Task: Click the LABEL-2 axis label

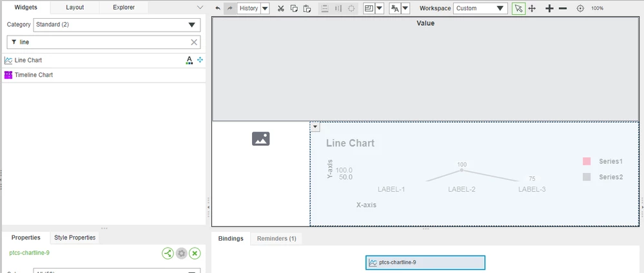Action: click(462, 190)
